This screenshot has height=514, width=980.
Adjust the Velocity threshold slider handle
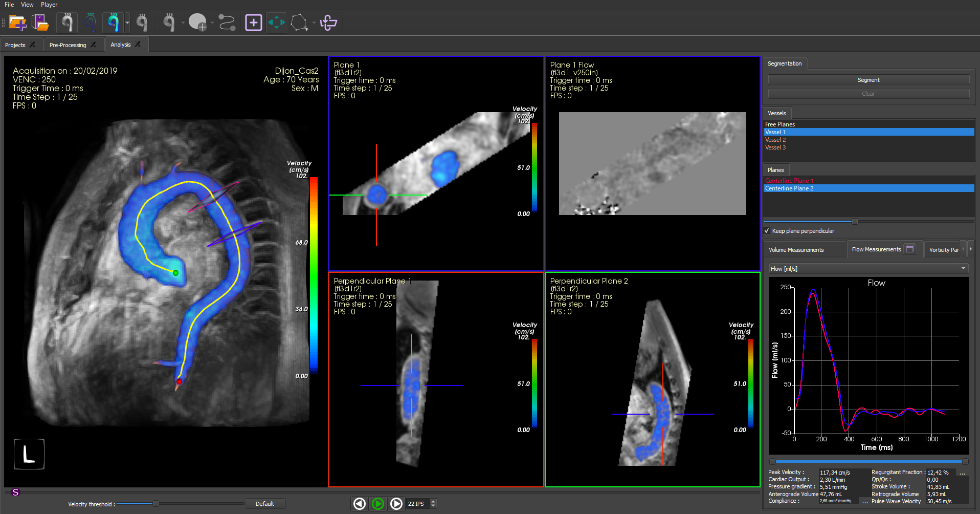point(155,504)
